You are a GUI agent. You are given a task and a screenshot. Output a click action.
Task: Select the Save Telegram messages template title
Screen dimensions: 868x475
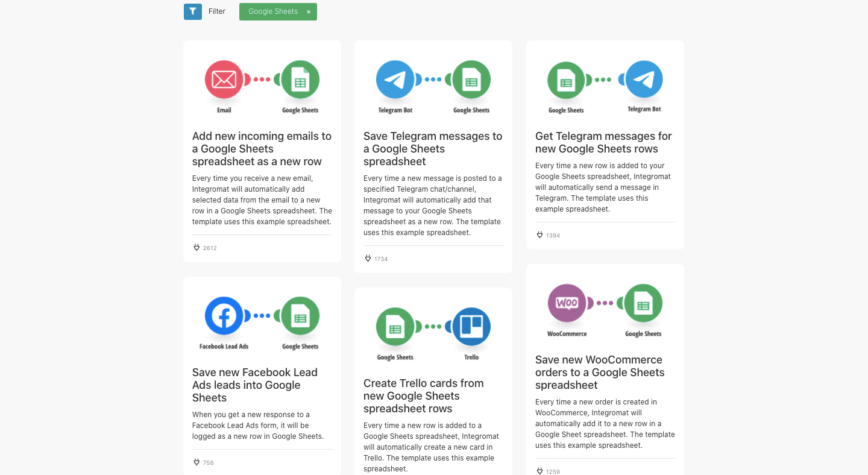click(433, 148)
